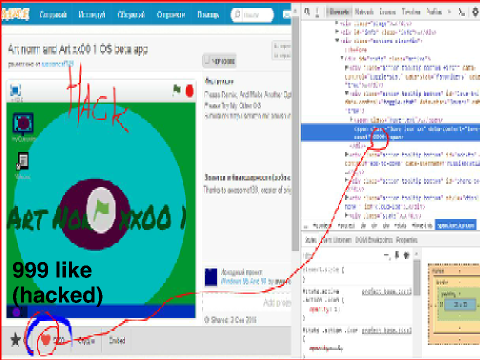Click the Add project tags field

click(x=247, y=303)
